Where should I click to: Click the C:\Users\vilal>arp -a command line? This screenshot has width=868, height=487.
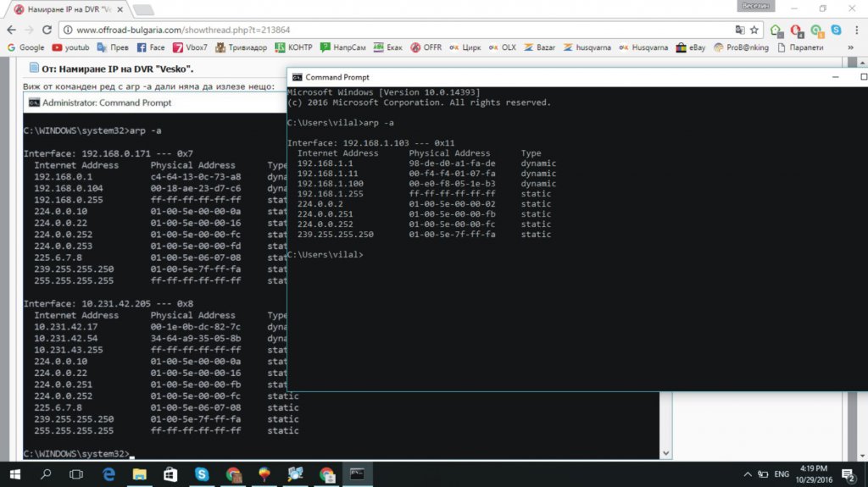pyautogui.click(x=341, y=123)
